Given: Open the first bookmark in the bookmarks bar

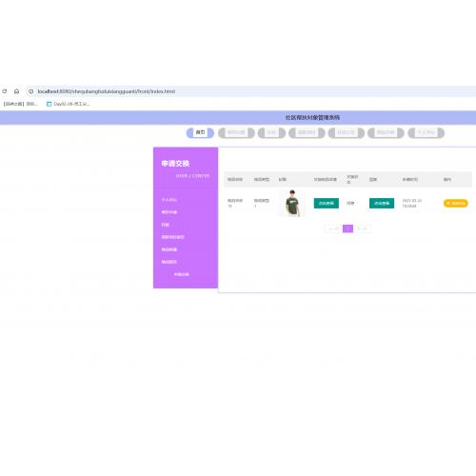Looking at the screenshot, I should click(x=21, y=104).
